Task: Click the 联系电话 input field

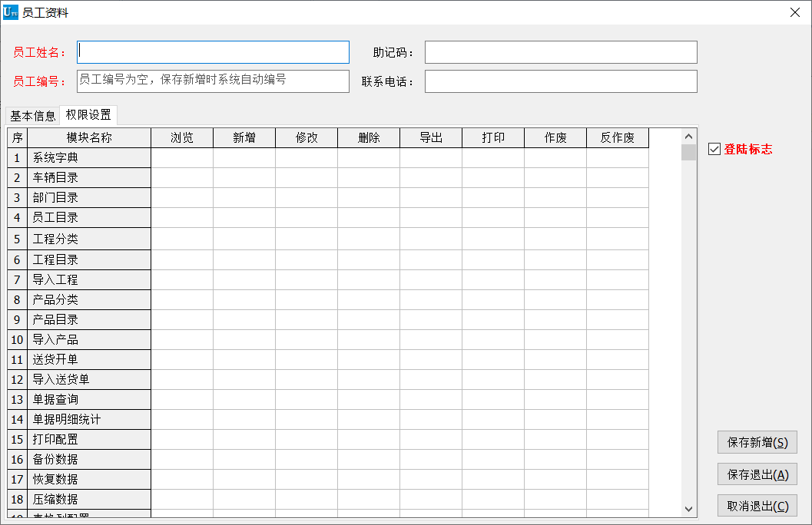Action: click(x=561, y=81)
